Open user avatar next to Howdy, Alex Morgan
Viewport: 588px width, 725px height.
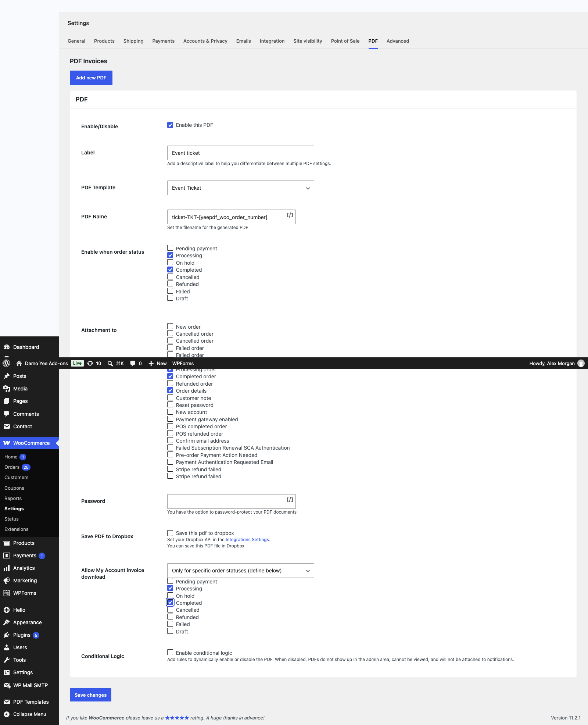tap(581, 363)
